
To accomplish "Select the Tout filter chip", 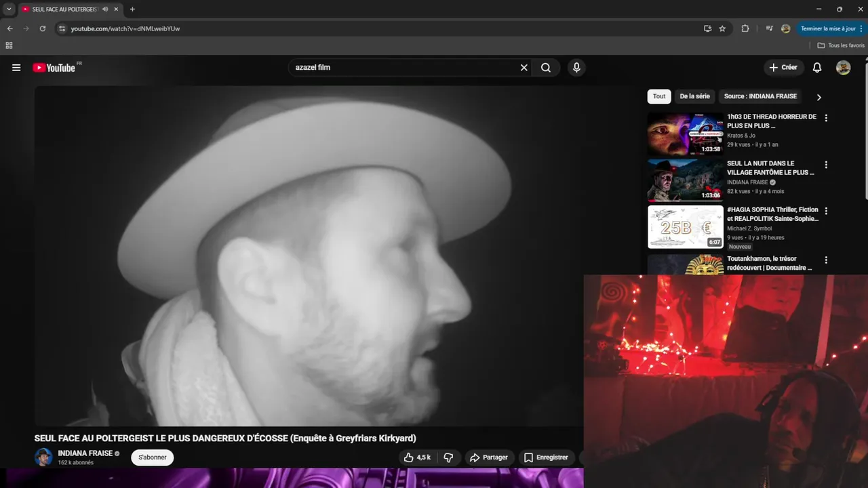I will [x=659, y=96].
